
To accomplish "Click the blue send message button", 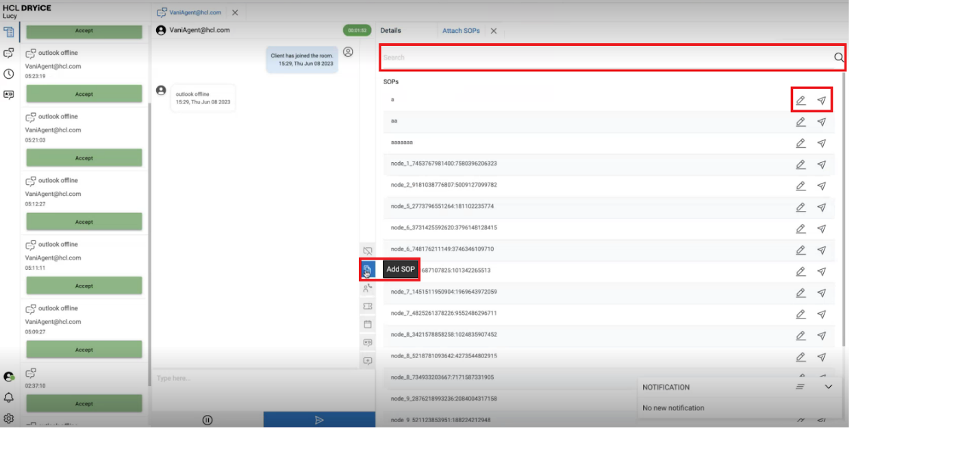I will [319, 420].
